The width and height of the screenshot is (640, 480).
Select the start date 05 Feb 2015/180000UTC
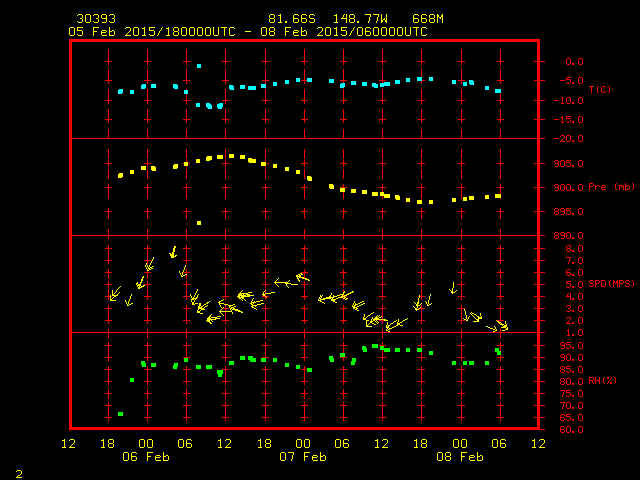pos(150,32)
